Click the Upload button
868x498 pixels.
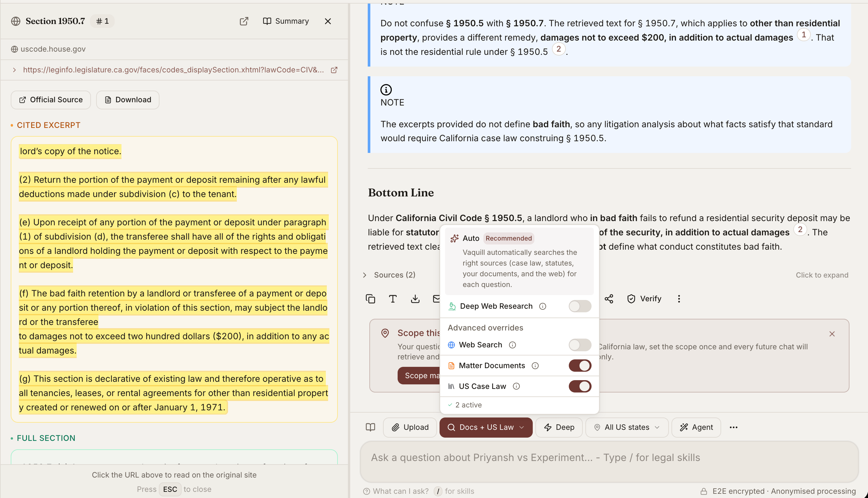click(x=410, y=427)
